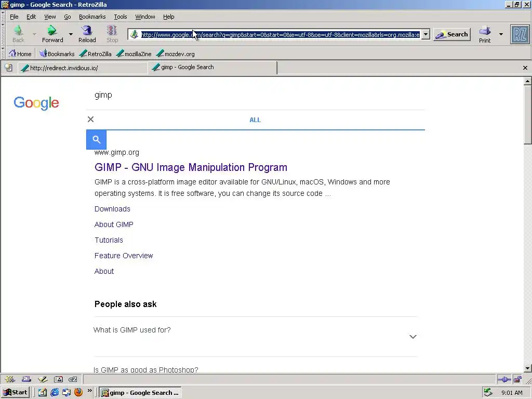Open the Go menu
This screenshot has height=399, width=532.
pyautogui.click(x=68, y=17)
